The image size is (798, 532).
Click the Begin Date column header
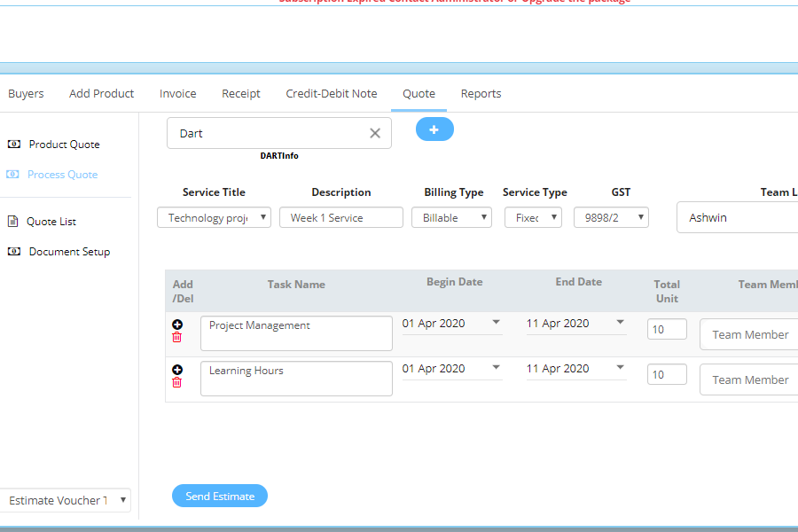click(455, 282)
